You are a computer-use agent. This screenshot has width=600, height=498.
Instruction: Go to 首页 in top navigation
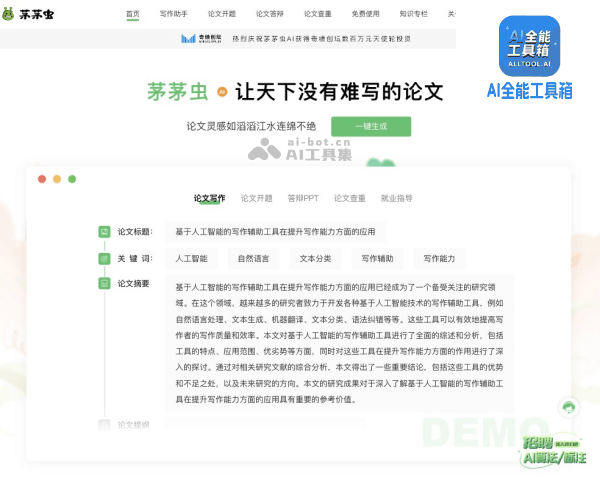(x=133, y=14)
